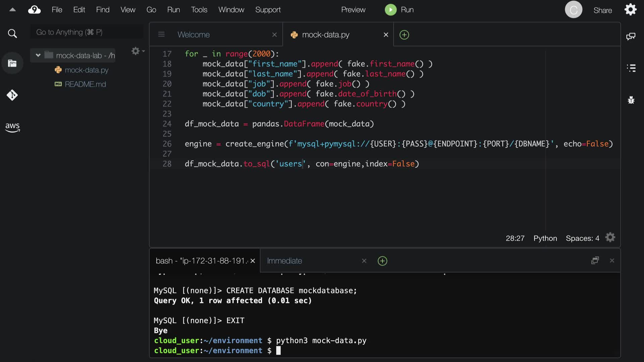The height and width of the screenshot is (362, 644).
Task: Open the Environment file tree panel
Action: [x=12, y=63]
